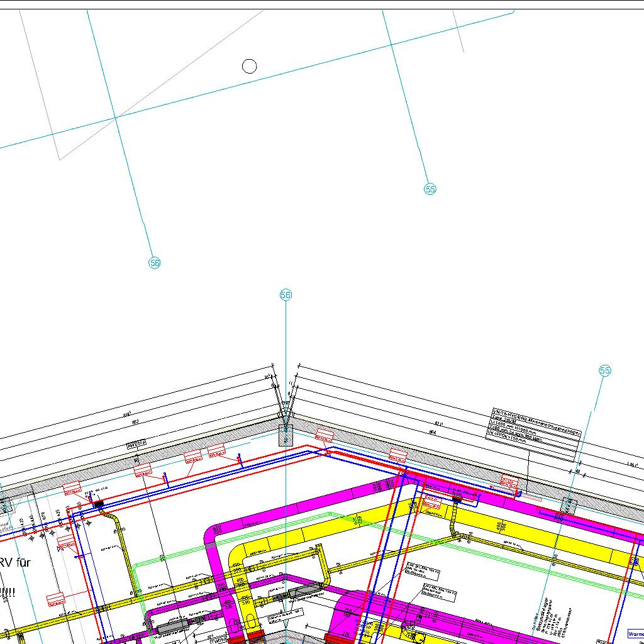Select the gray column at the wall corner
Screen dimensions: 644x644
pos(286,435)
